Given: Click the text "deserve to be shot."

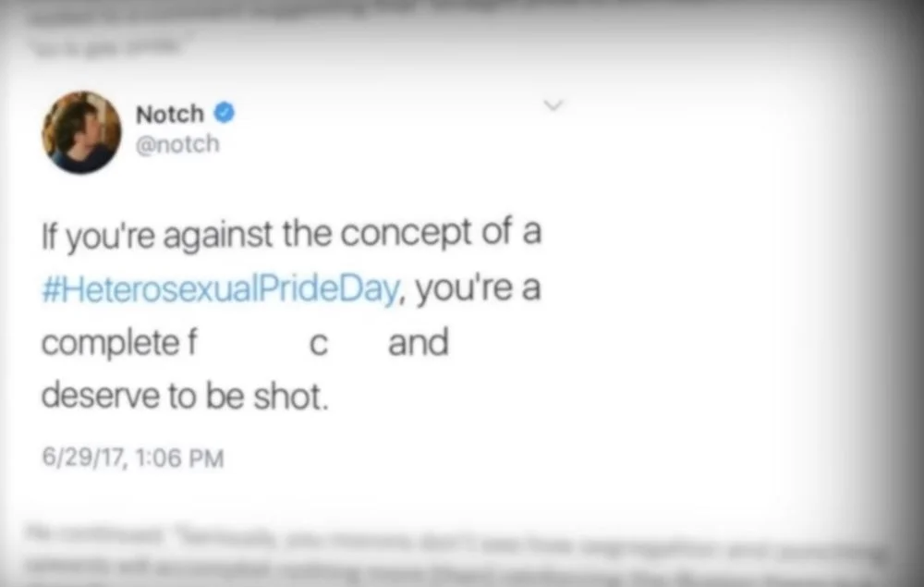Looking at the screenshot, I should (185, 397).
